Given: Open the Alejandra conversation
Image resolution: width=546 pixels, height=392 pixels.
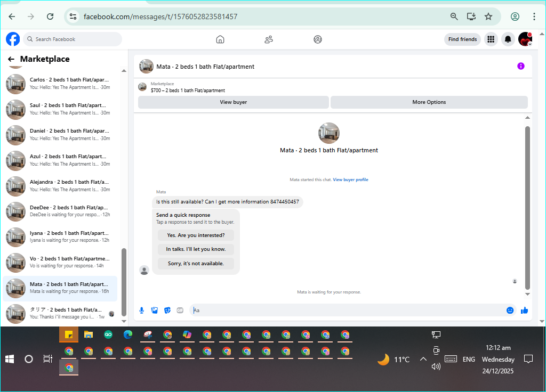Looking at the screenshot, I should point(60,186).
